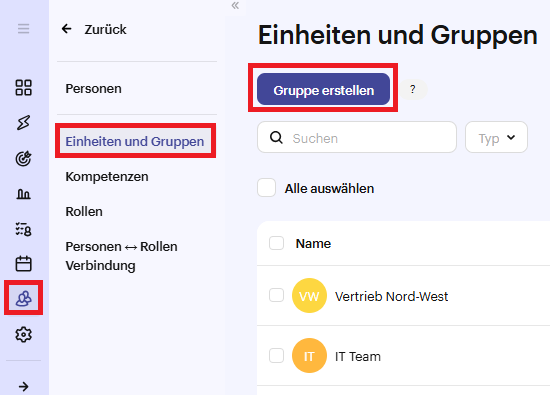
Task: Click into the Suchen search field
Action: 357,137
